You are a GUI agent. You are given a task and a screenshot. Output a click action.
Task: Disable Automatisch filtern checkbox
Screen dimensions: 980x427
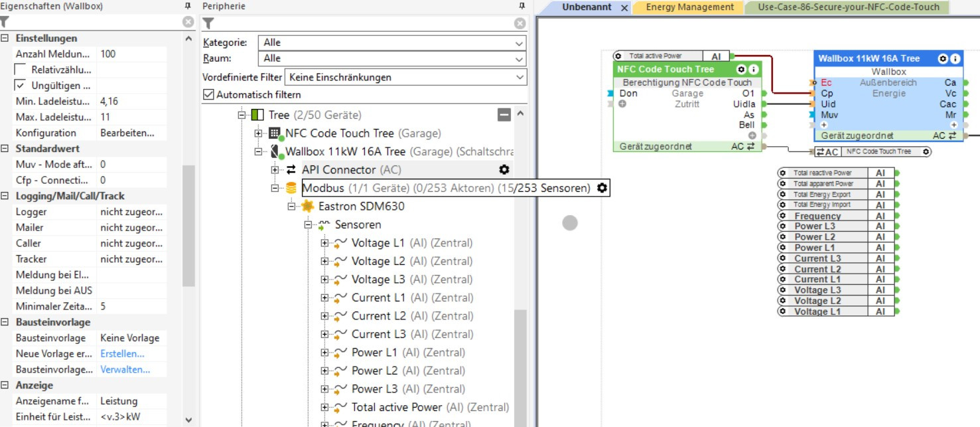point(208,94)
